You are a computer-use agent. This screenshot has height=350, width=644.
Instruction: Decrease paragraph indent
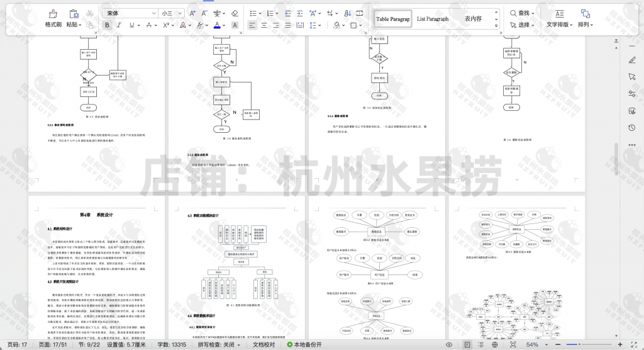[288, 14]
